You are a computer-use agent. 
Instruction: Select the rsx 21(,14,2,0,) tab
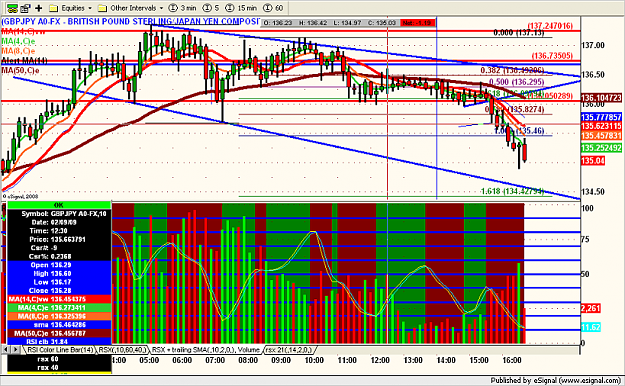[289, 350]
